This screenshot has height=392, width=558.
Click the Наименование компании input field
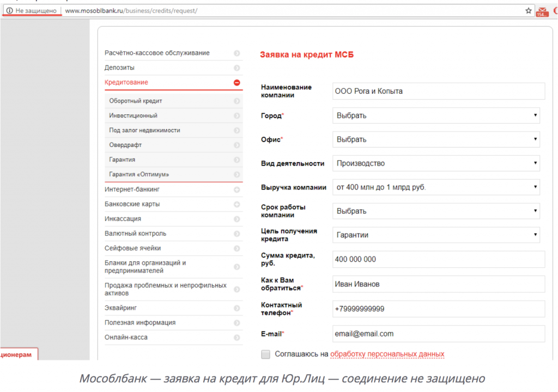439,91
